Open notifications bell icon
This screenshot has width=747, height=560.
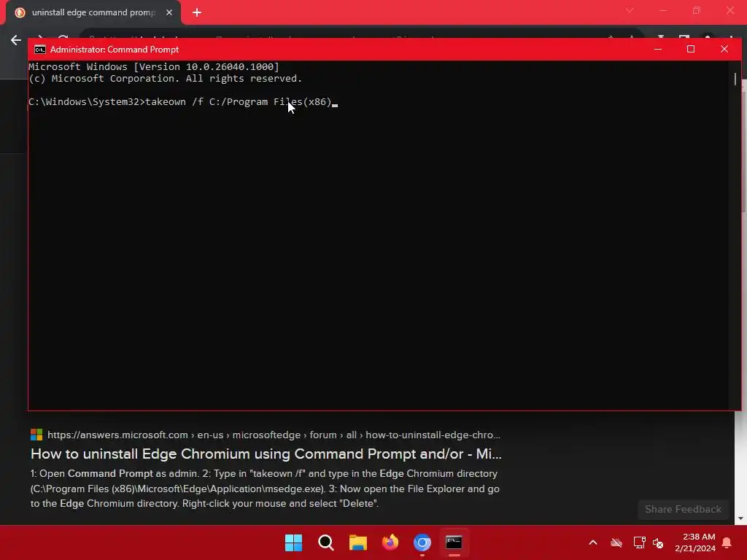click(727, 542)
